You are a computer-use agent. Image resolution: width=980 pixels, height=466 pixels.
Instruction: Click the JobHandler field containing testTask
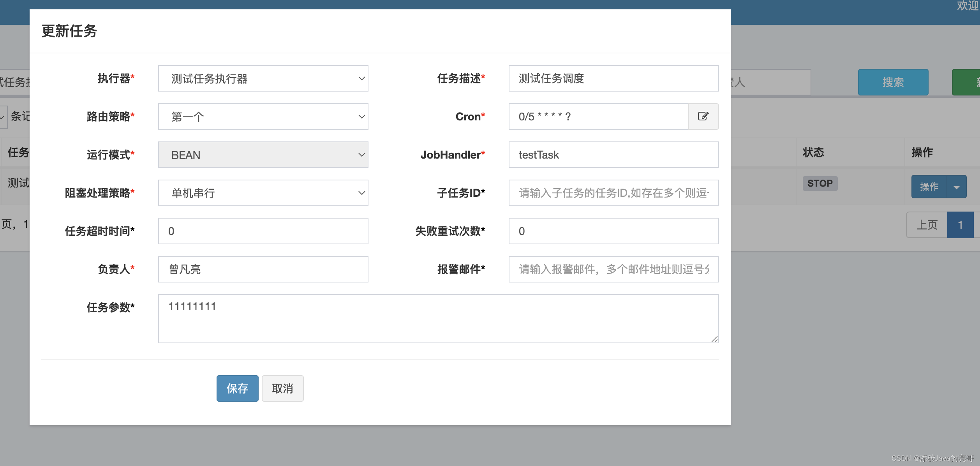[613, 154]
